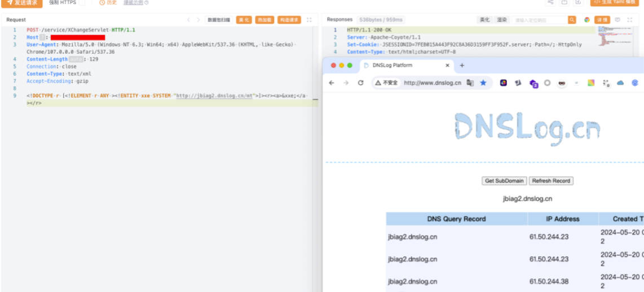Click the gray ring extension icon
The width and height of the screenshot is (644, 292).
coord(547,82)
